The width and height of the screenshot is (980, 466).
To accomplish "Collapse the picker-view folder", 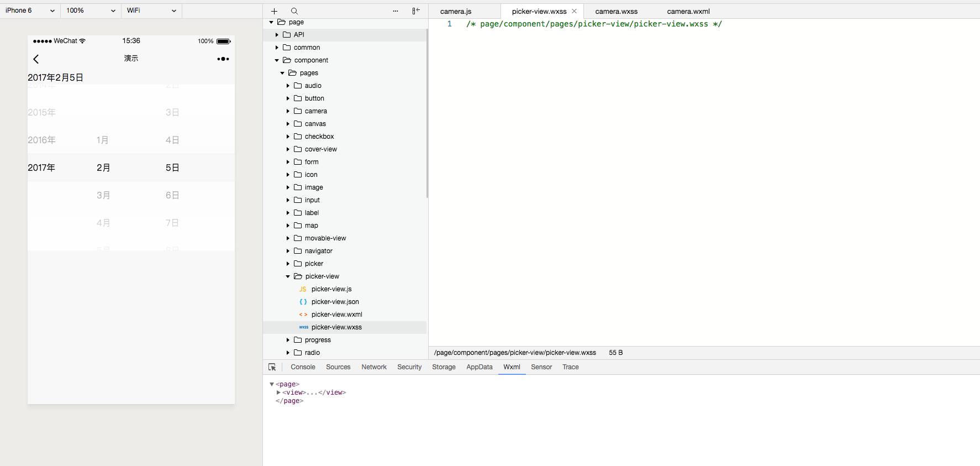I will tap(288, 276).
